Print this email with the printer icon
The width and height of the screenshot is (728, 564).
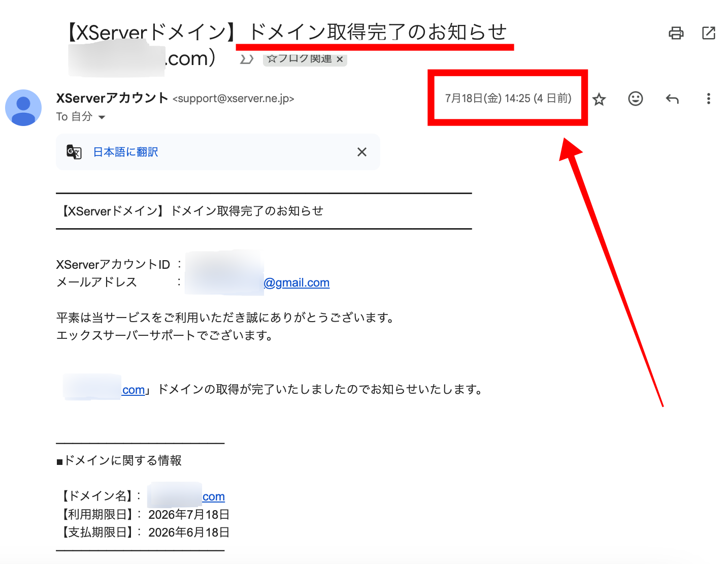676,34
